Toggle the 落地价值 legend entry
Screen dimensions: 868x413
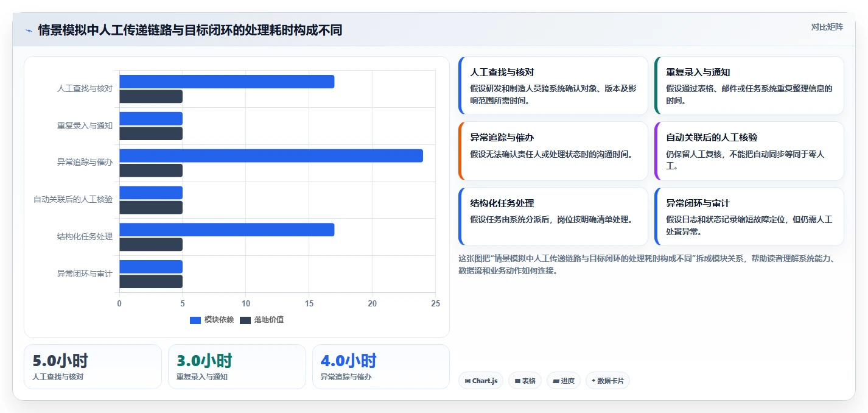[x=262, y=320]
